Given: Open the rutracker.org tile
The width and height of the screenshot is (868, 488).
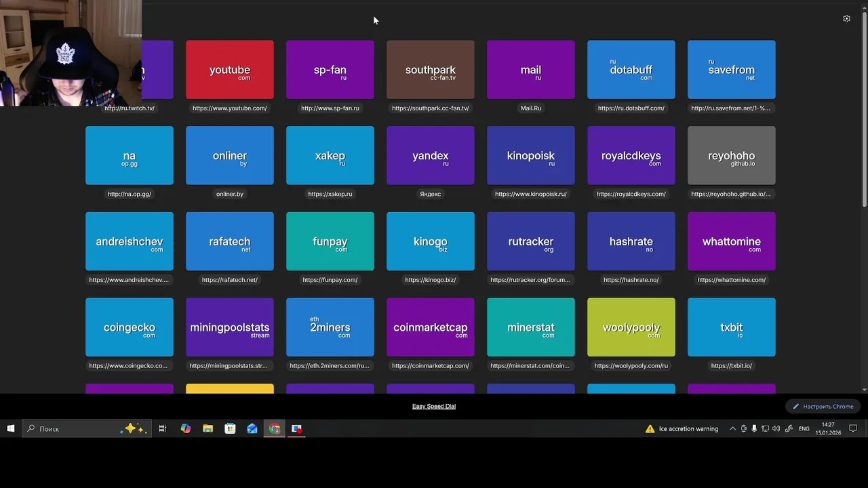Looking at the screenshot, I should 531,241.
